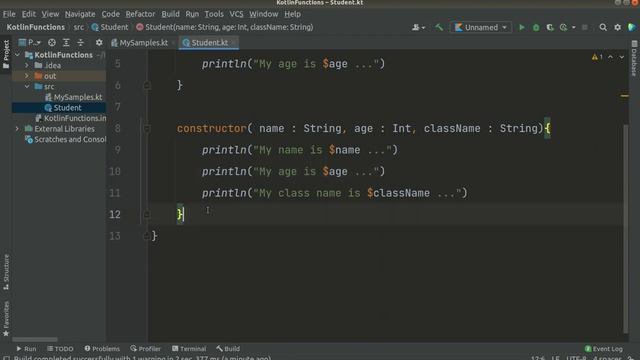Run with coverage icon
The image size is (640, 360).
coord(550,27)
